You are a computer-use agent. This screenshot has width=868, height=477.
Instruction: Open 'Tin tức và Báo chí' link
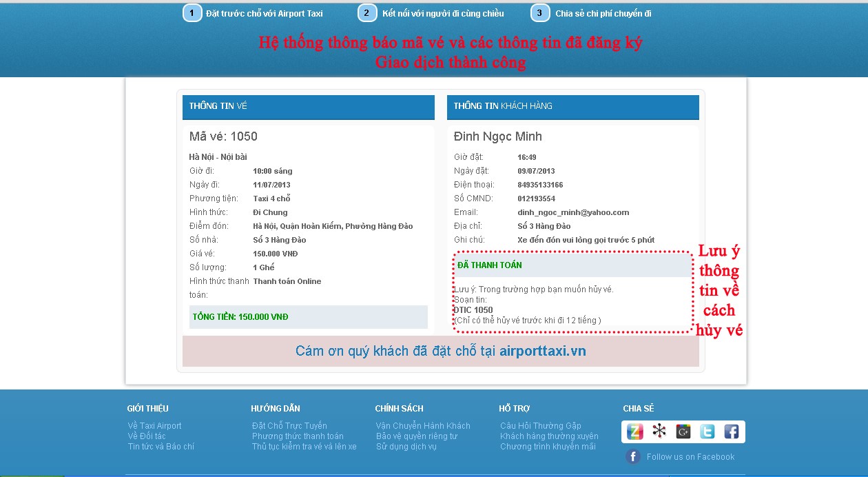tap(161, 447)
